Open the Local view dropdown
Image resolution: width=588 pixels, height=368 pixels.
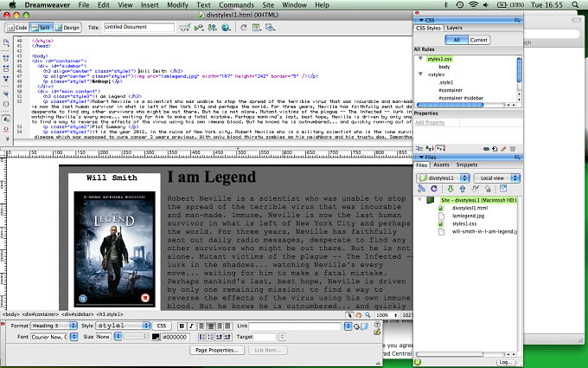(x=496, y=178)
